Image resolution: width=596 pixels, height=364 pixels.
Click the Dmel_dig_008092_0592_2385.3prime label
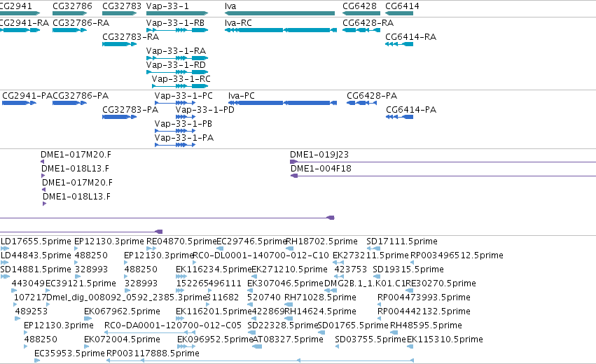point(127,297)
